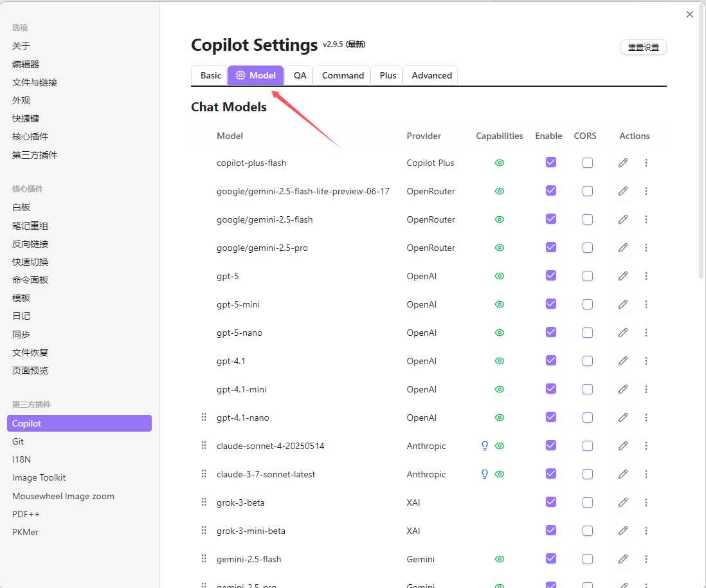Screen dimensions: 706x588
Task: Check CORS box for gpt-4.1-nano
Action: click(588, 418)
